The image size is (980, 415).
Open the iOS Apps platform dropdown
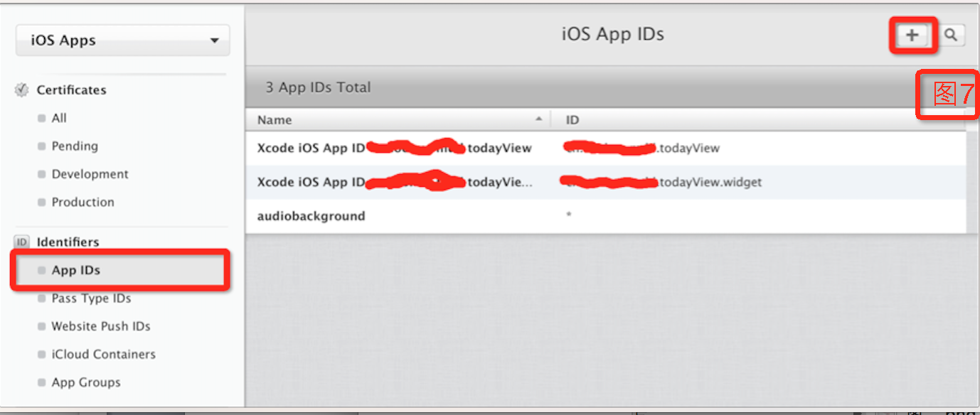pos(122,41)
